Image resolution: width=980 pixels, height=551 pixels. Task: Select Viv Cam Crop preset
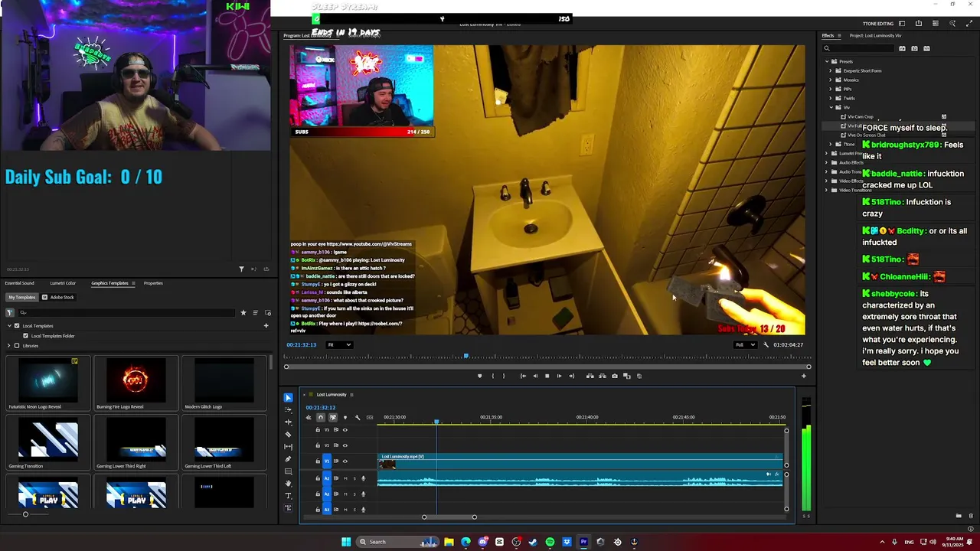pyautogui.click(x=860, y=117)
